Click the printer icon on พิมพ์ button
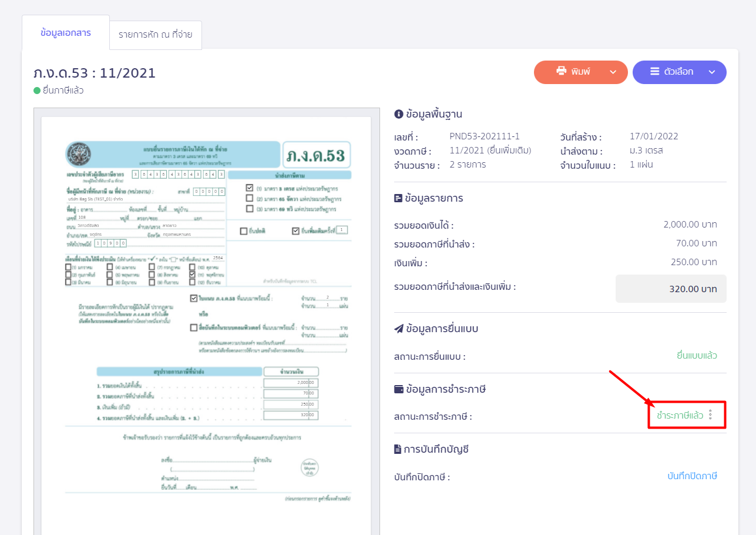 (561, 71)
